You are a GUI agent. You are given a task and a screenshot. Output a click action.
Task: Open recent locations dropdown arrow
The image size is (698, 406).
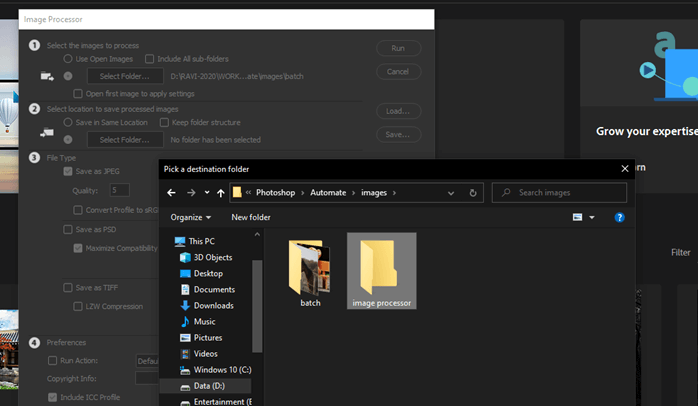tap(207, 193)
